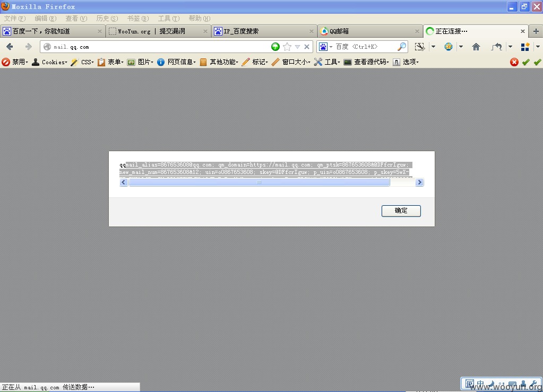Click the 中 input method indicator
The image size is (543, 392).
(480, 384)
